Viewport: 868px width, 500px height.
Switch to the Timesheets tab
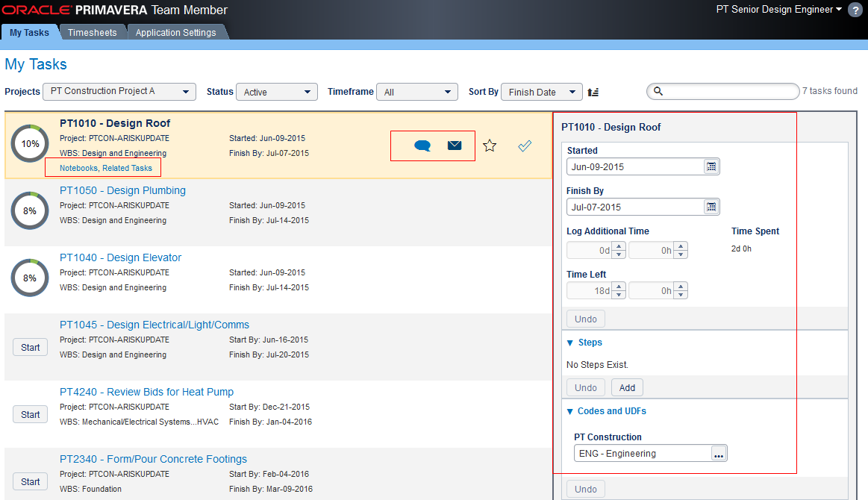click(x=93, y=33)
